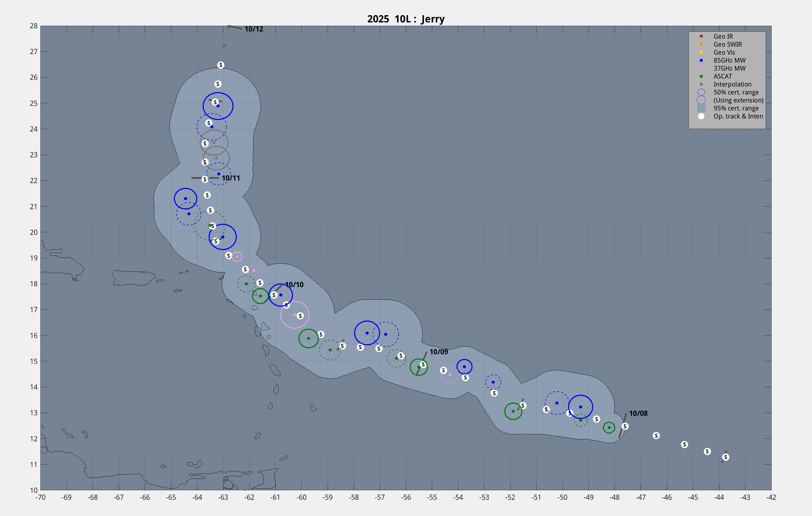Viewport: 812px width, 516px height.
Task: Click the 10/12 date label
Action: point(254,29)
